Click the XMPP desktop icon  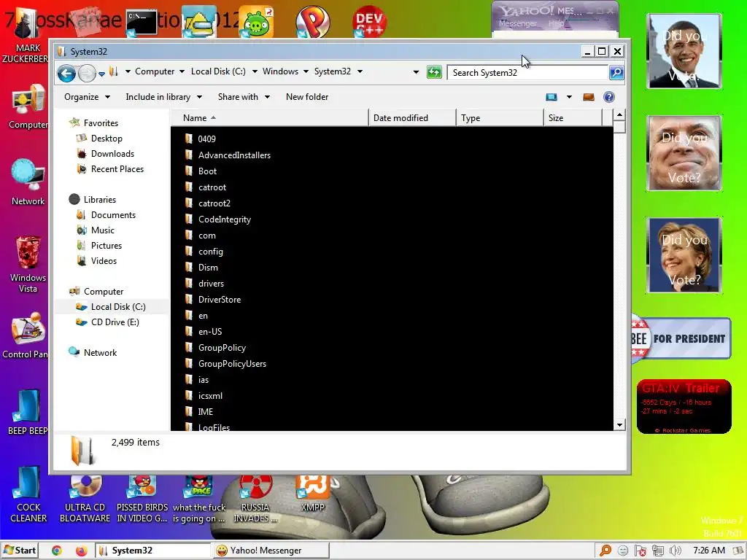(x=312, y=494)
